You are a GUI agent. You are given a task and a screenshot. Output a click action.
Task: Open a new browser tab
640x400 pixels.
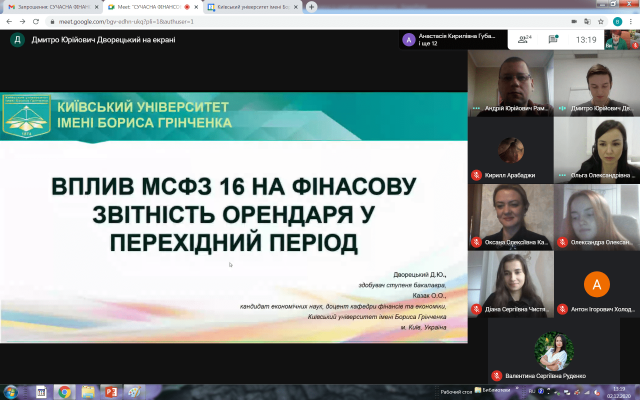point(312,6)
